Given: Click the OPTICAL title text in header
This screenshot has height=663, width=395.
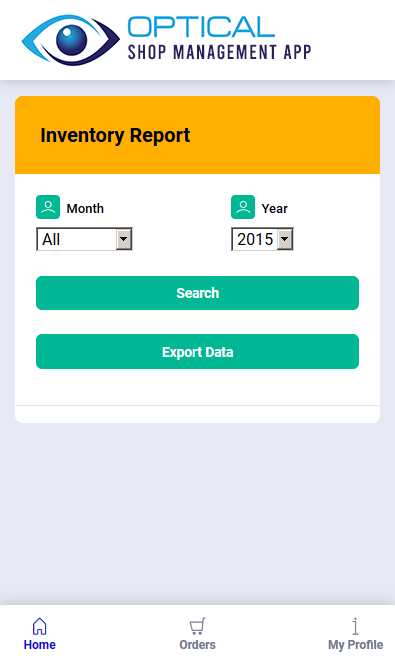Looking at the screenshot, I should (x=201, y=27).
